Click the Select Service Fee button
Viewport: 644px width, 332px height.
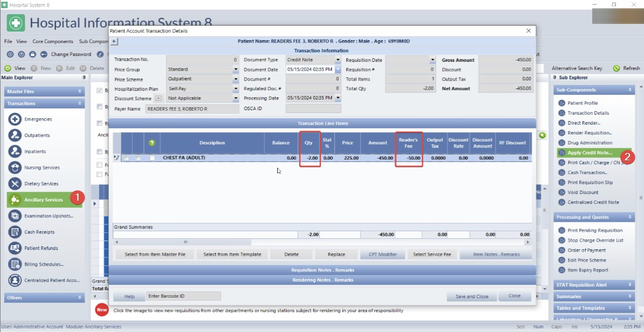(x=431, y=255)
